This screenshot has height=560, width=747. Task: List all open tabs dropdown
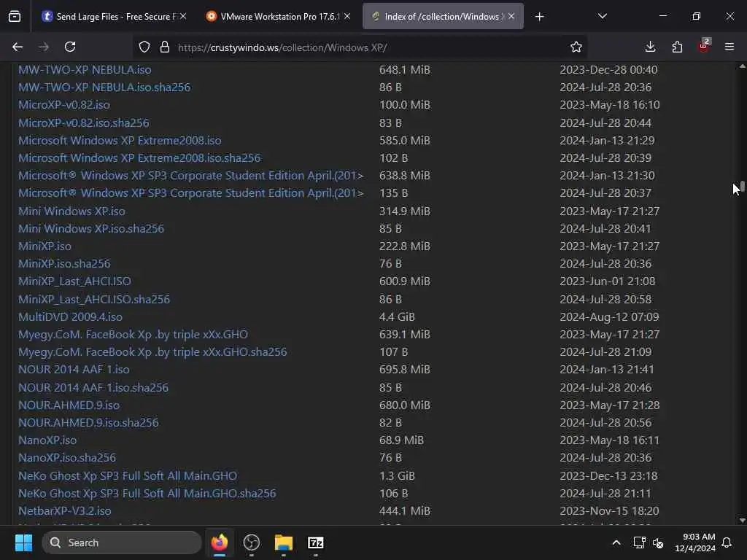[x=602, y=16]
